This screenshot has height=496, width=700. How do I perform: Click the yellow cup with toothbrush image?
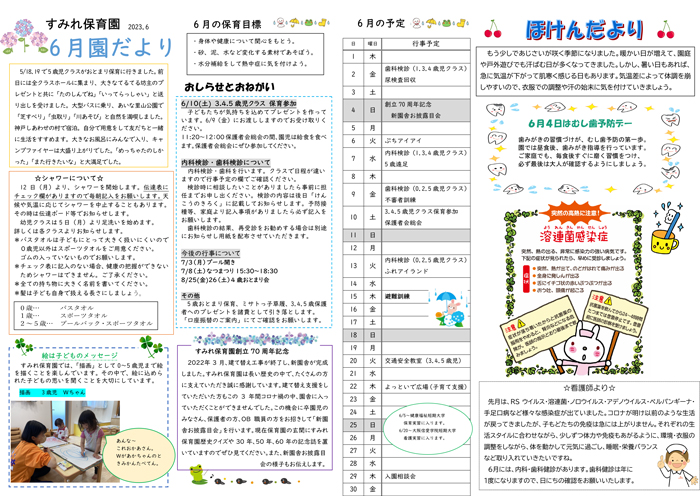666,230
